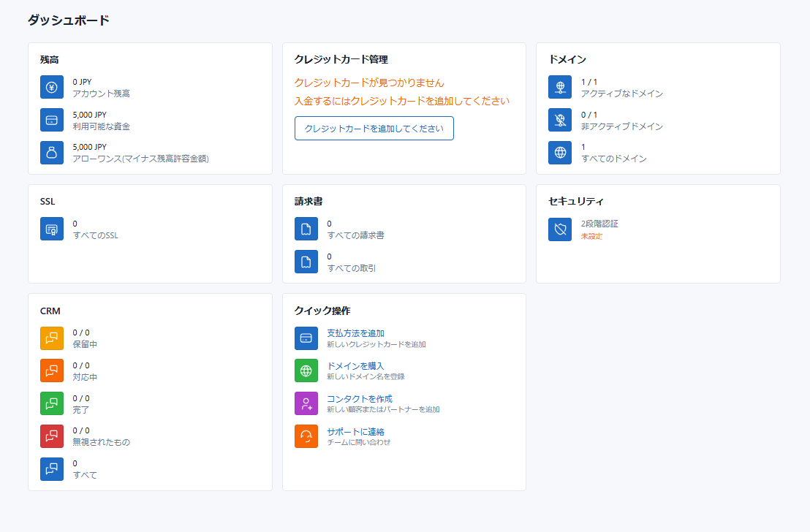The width and height of the screenshot is (810, 532).
Task: Click the yen account balance icon
Action: click(52, 88)
